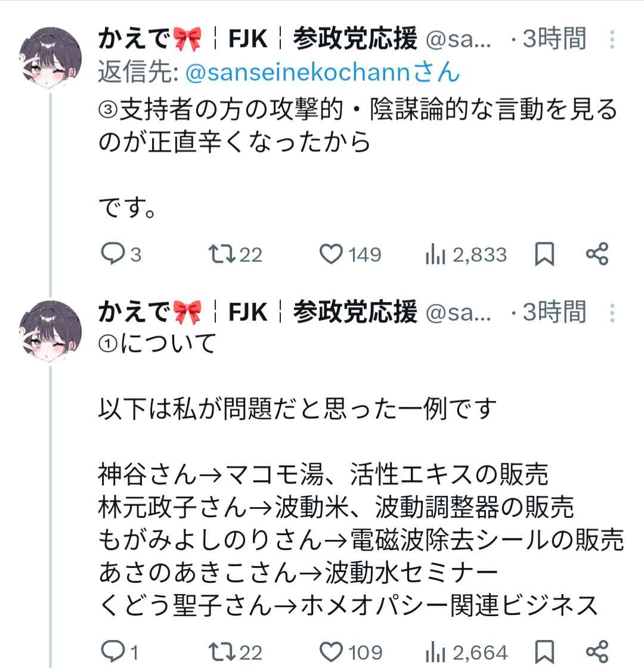
Task: Bookmark the second tweet about ①について
Action: 544,651
